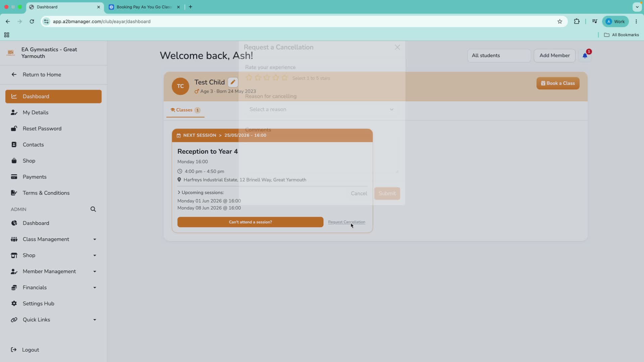
Task: Select the first rating star
Action: coord(249,78)
